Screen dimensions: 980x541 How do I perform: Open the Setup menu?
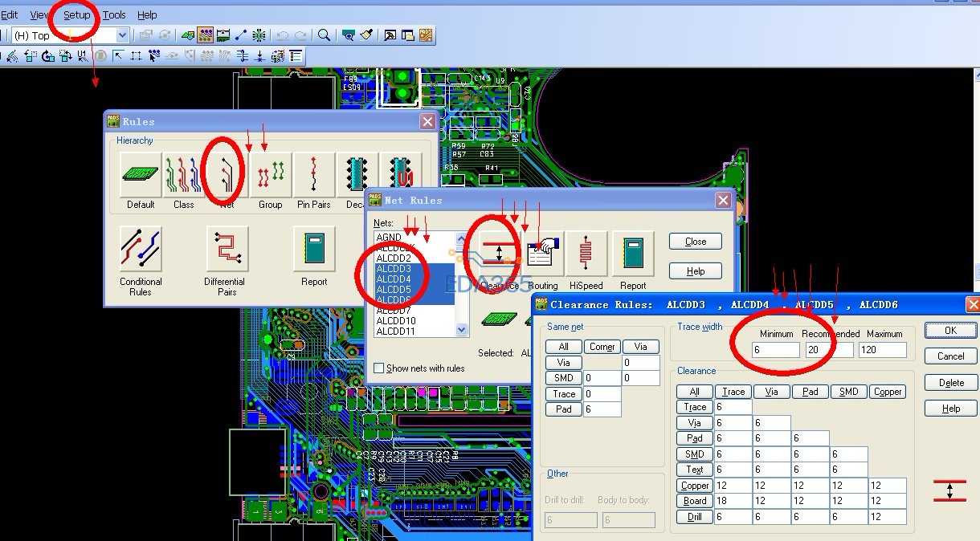point(77,14)
